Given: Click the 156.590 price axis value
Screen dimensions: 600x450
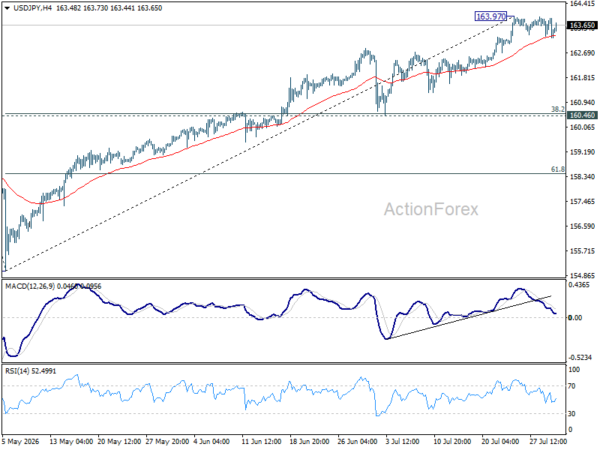Looking at the screenshot, I should click(x=582, y=227).
